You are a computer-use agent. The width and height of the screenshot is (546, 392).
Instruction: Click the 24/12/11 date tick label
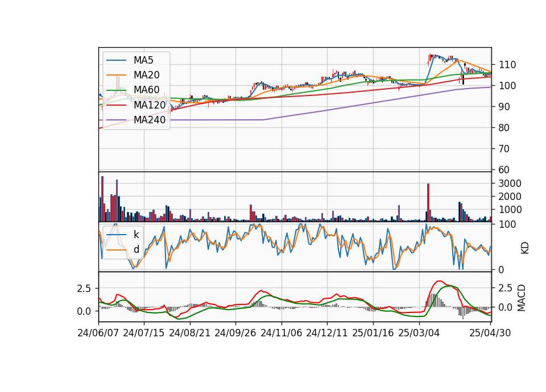pyautogui.click(x=327, y=333)
